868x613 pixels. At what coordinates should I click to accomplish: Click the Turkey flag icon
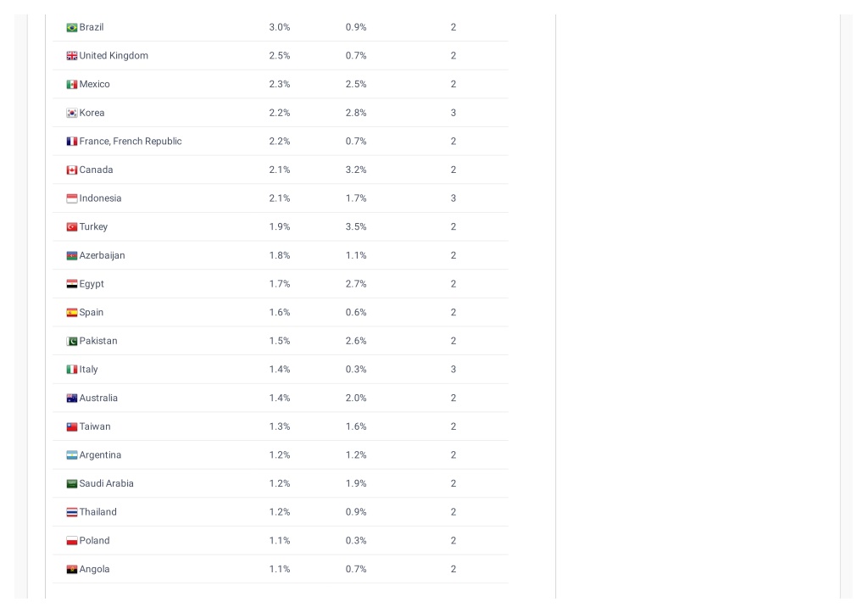tap(72, 227)
